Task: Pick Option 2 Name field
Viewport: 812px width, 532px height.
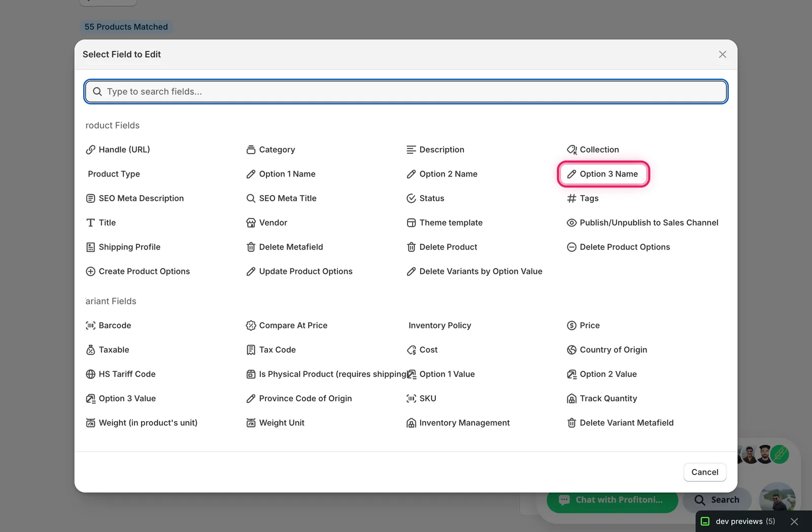Action: [x=442, y=174]
